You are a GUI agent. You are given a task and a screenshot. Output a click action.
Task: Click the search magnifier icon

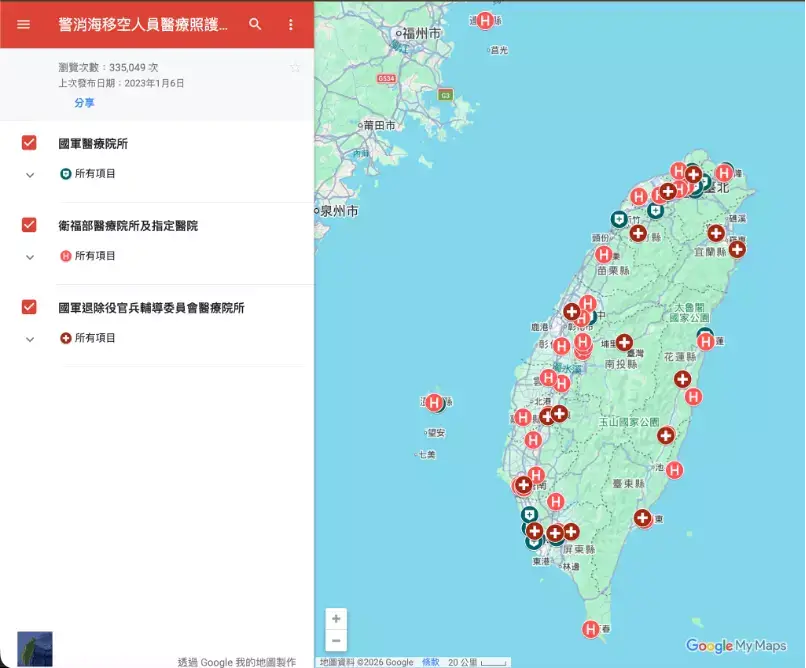click(255, 24)
